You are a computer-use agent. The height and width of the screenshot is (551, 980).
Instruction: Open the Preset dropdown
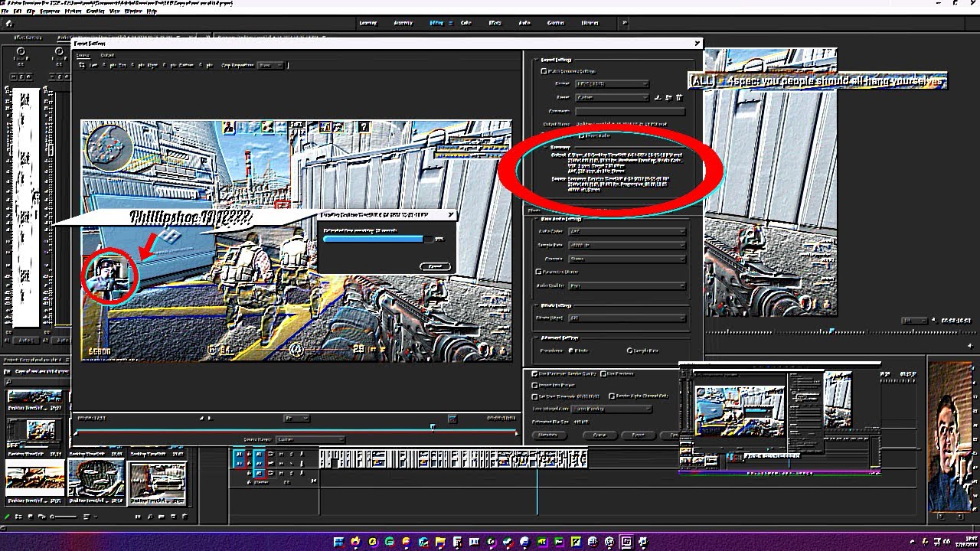[x=611, y=97]
